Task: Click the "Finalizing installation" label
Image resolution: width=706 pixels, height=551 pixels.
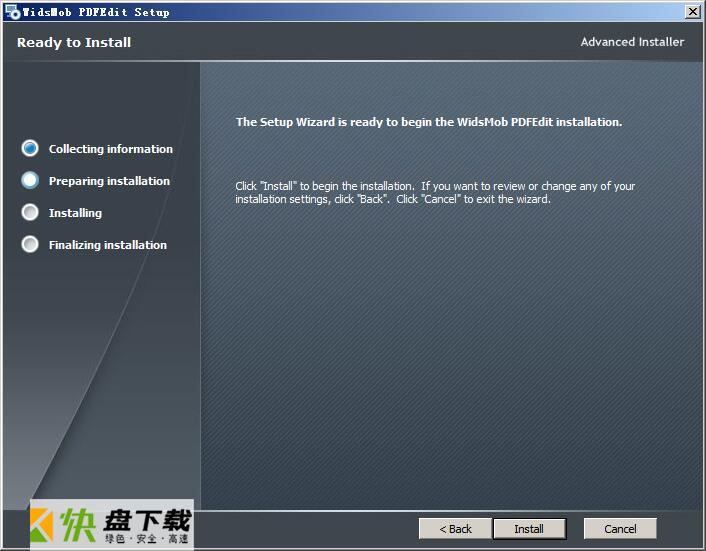Action: point(108,245)
